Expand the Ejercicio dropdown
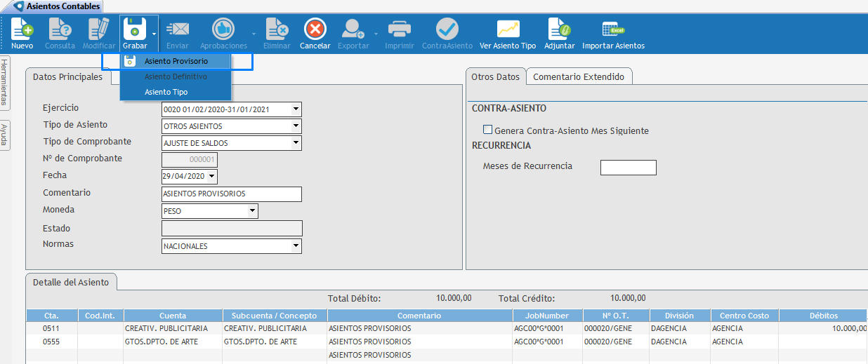This screenshot has height=364, width=868. [x=296, y=109]
